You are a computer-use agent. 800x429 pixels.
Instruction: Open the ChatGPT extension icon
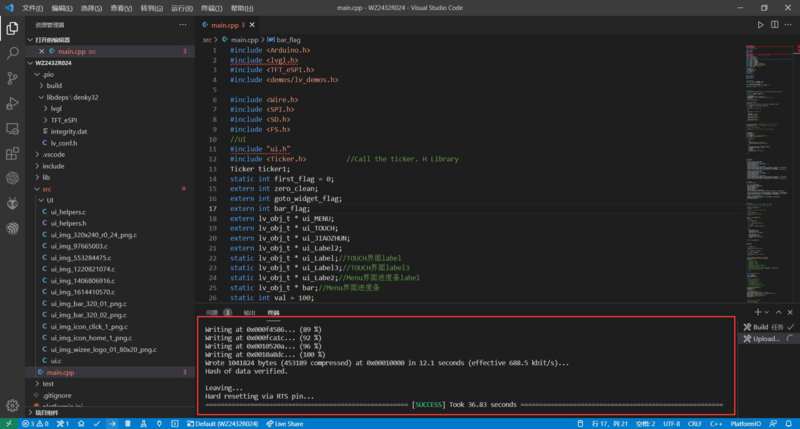12,178
